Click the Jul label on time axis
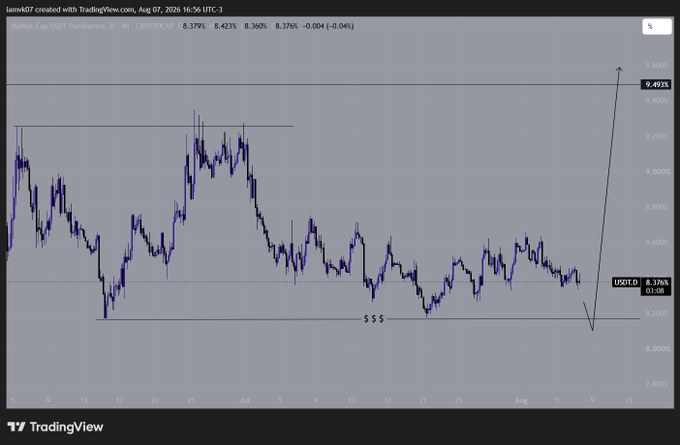 [245, 400]
